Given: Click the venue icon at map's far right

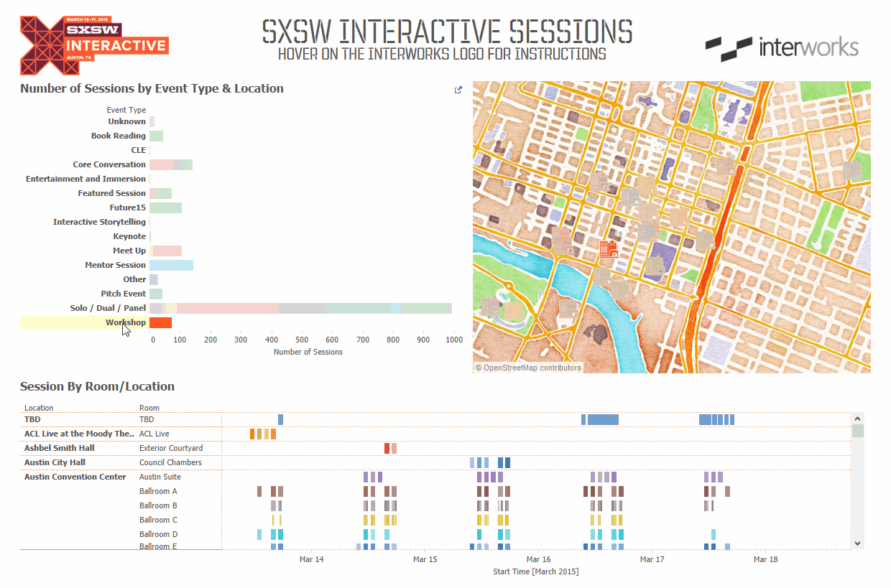Looking at the screenshot, I should [x=852, y=171].
